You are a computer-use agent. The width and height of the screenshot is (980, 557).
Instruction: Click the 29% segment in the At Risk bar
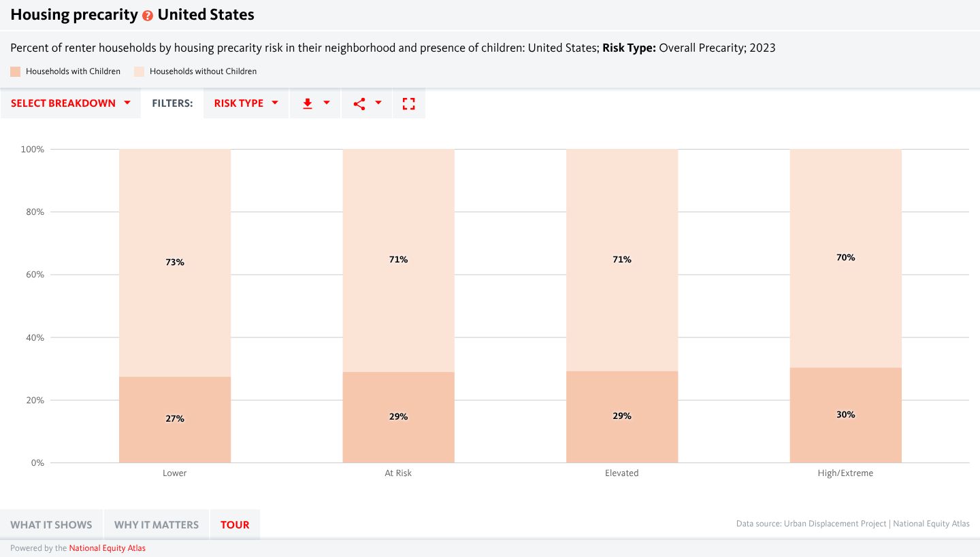pyautogui.click(x=398, y=416)
